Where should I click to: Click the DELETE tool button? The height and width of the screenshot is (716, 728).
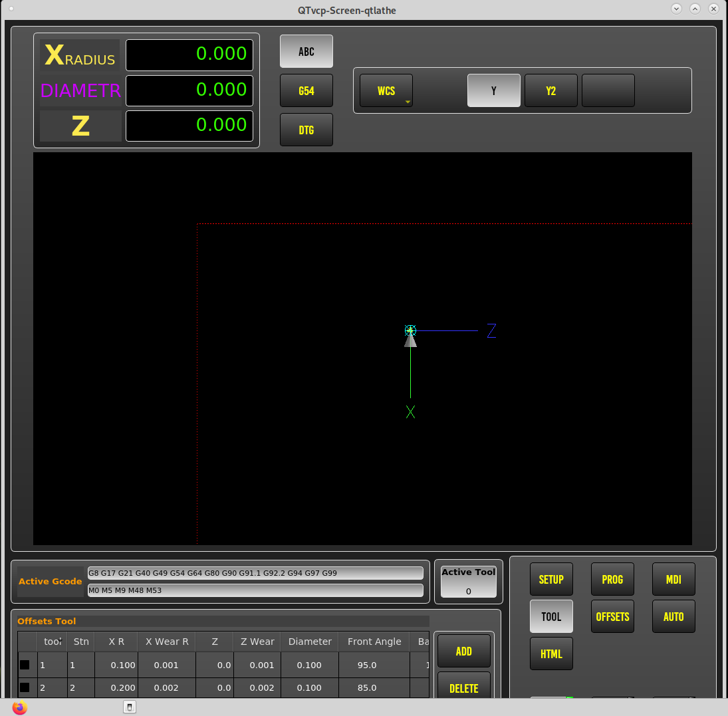click(464, 686)
